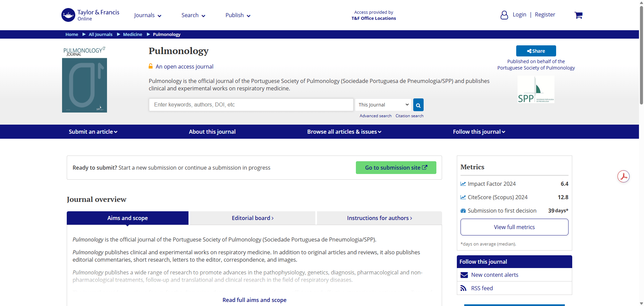
Task: Switch to the Editorial board tab
Action: (253, 218)
